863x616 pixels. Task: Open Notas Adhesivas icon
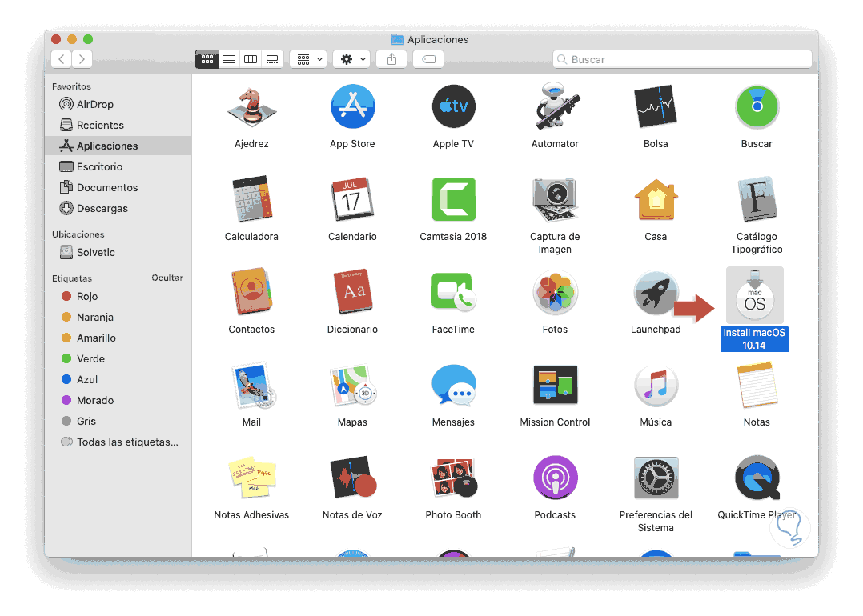[252, 478]
